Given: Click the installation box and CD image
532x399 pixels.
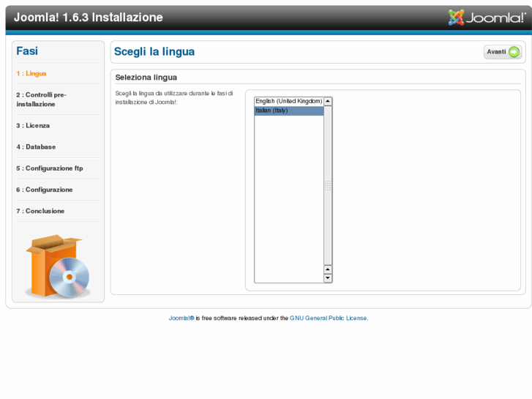Looking at the screenshot, I should coord(58,266).
